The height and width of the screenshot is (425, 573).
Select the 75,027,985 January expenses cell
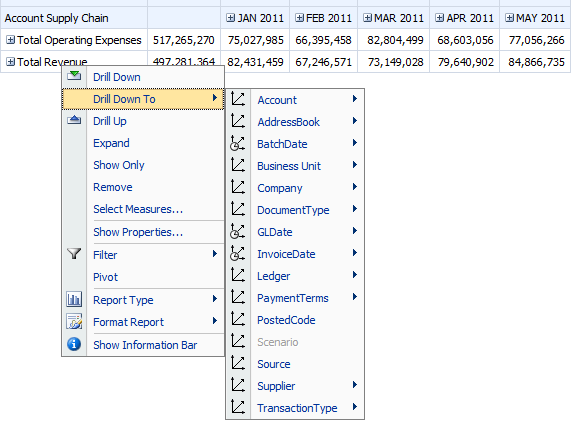255,40
